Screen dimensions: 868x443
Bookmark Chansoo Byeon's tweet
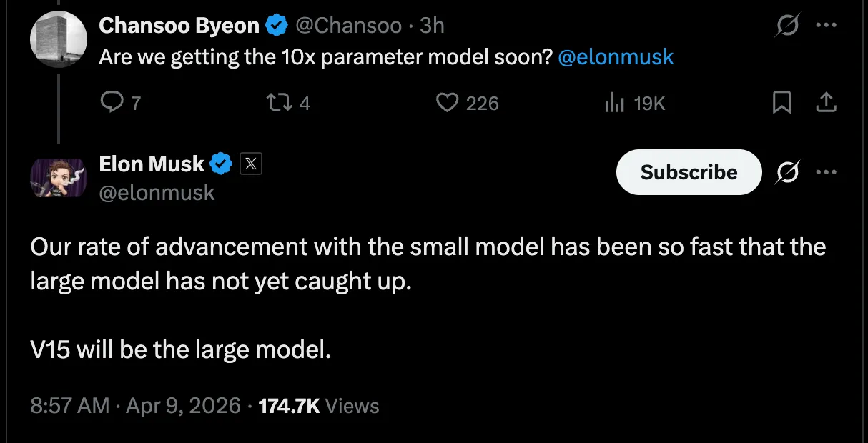781,102
